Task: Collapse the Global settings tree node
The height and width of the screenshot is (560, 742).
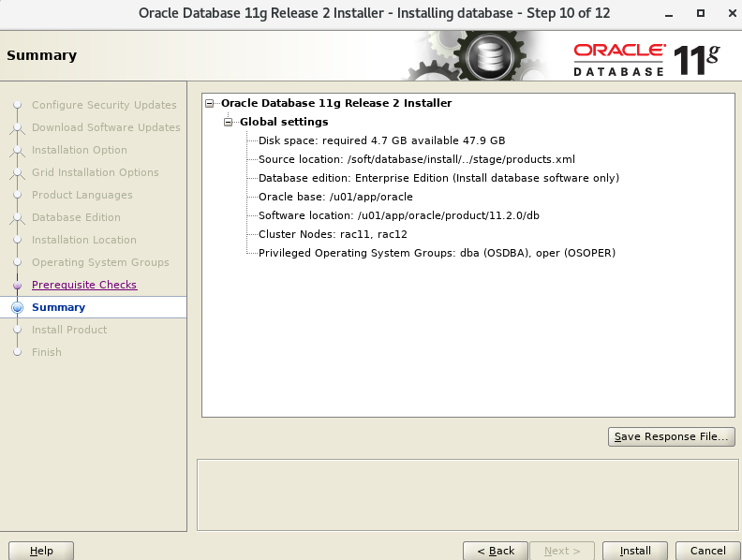Action: click(229, 122)
